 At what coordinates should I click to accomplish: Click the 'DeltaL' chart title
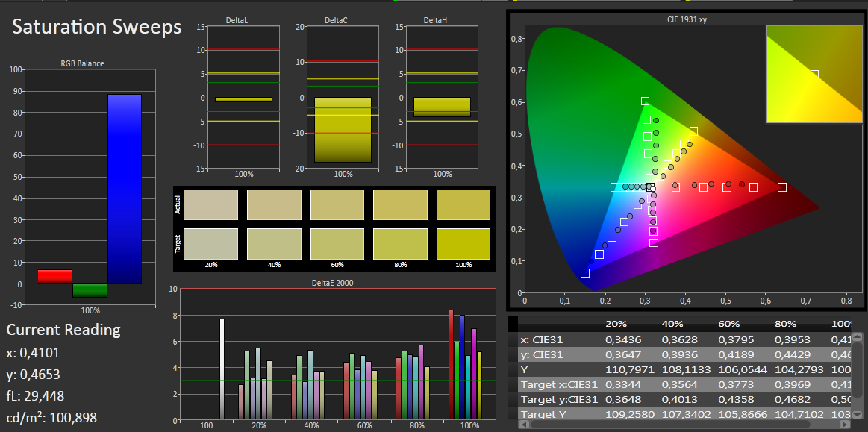237,20
